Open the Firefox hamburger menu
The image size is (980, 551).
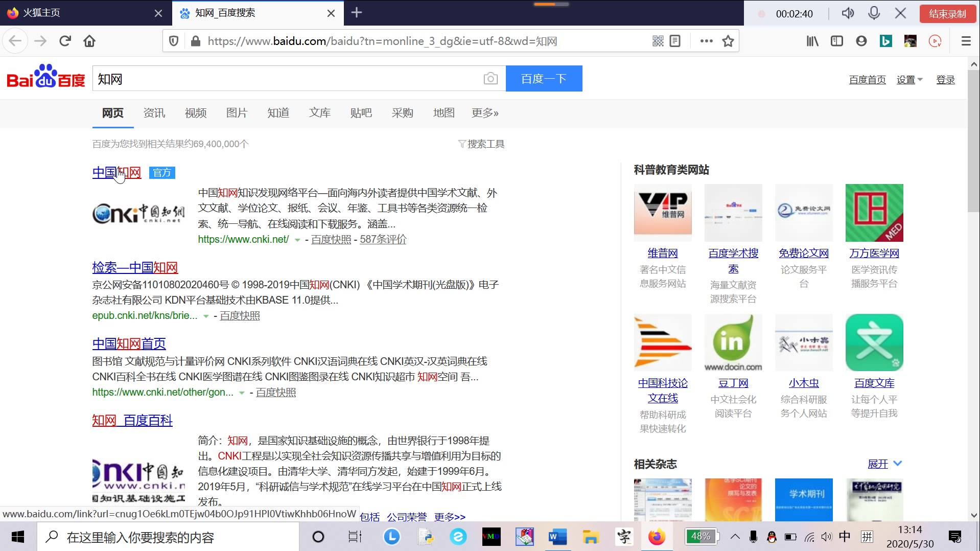[x=966, y=41]
